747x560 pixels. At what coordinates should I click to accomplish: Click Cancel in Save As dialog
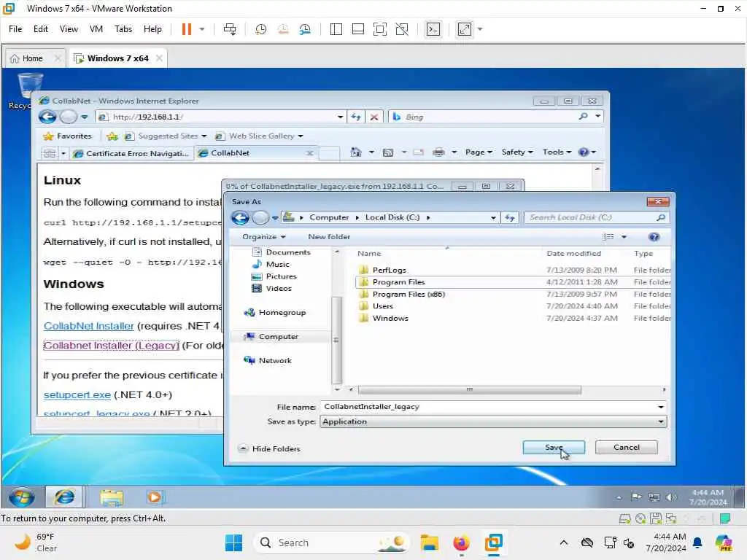pyautogui.click(x=626, y=447)
